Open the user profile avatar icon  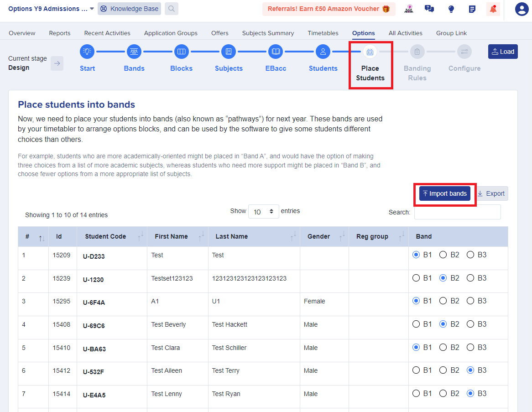tap(521, 9)
